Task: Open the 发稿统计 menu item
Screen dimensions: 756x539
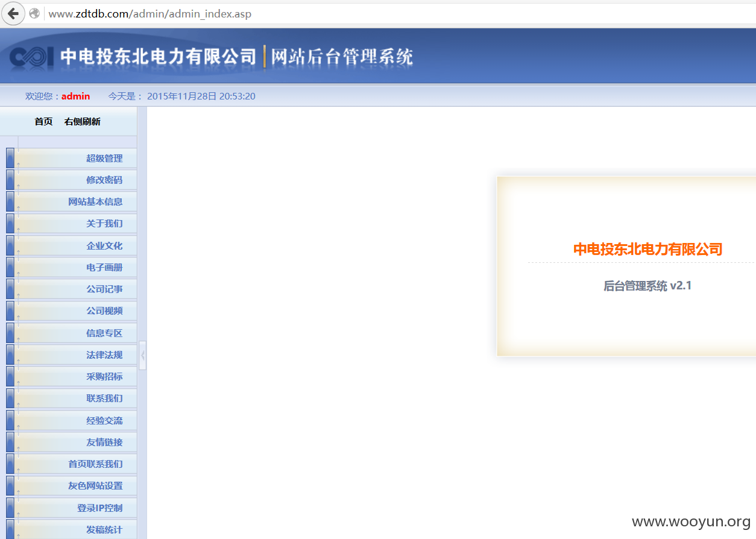Action: [104, 529]
